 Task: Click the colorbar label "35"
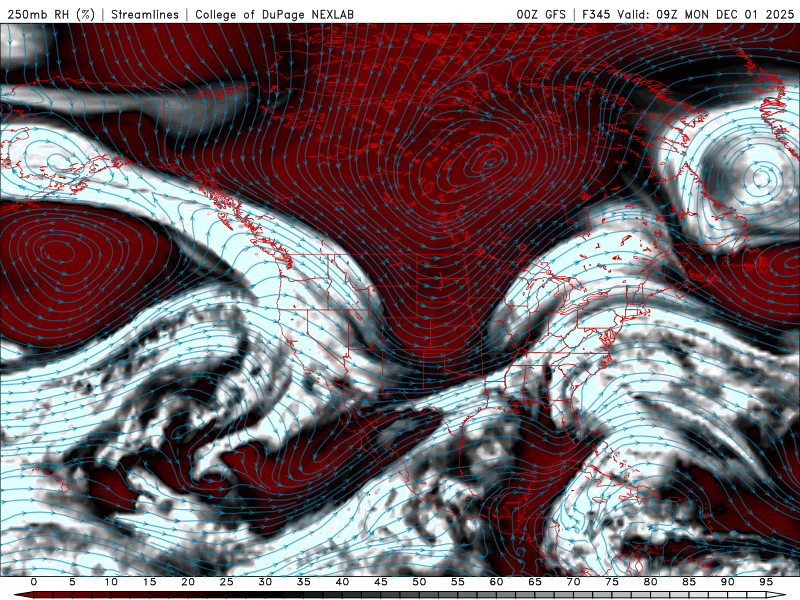304,582
